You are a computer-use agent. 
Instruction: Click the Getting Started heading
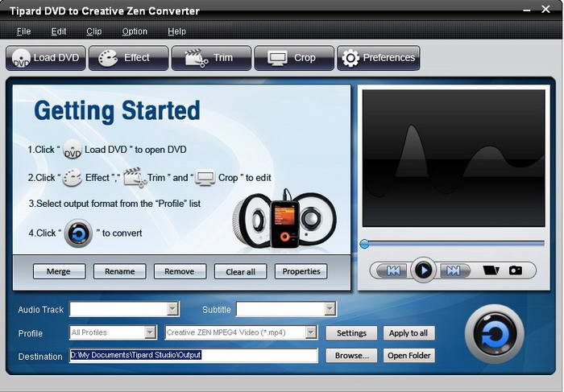[117, 111]
